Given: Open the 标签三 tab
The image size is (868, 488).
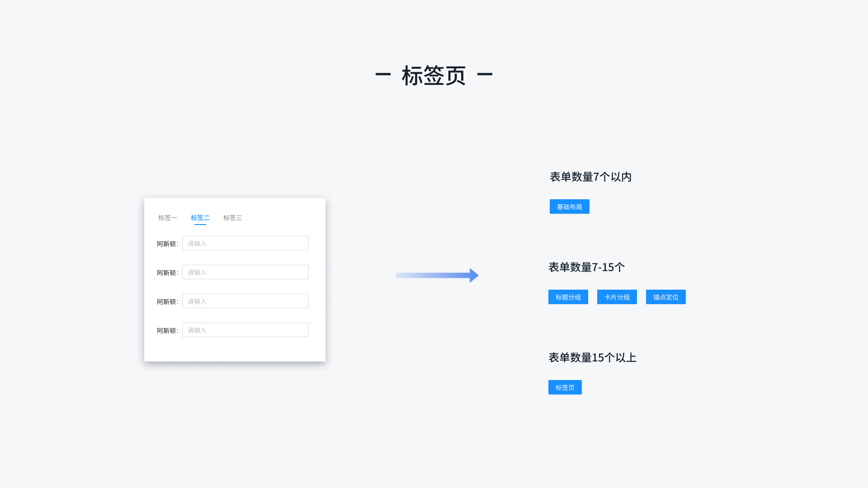Looking at the screenshot, I should click(232, 218).
